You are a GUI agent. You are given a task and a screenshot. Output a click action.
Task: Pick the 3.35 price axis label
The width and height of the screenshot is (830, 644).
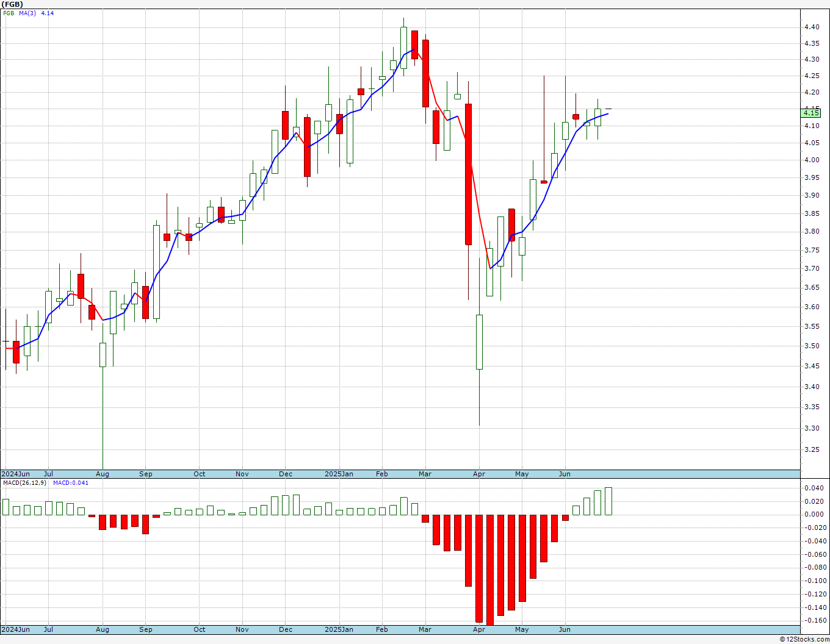click(812, 407)
